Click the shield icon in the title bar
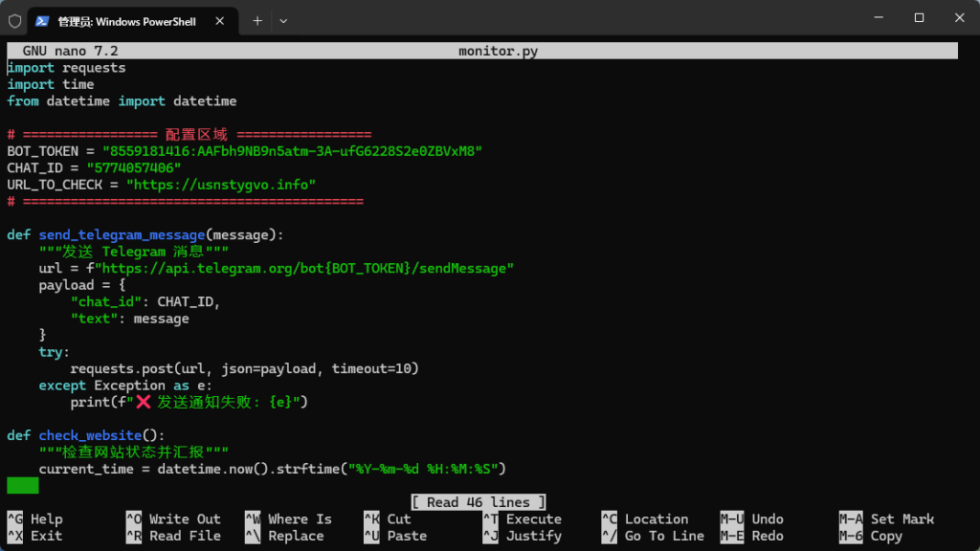980x551 pixels. point(15,20)
